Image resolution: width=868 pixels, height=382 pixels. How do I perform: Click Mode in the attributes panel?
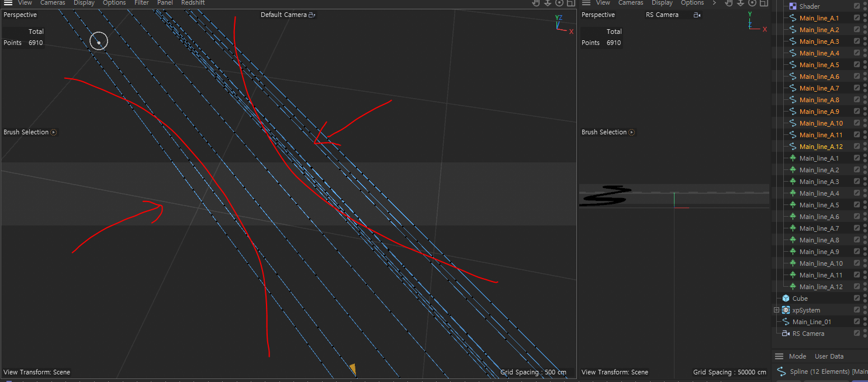pos(797,356)
